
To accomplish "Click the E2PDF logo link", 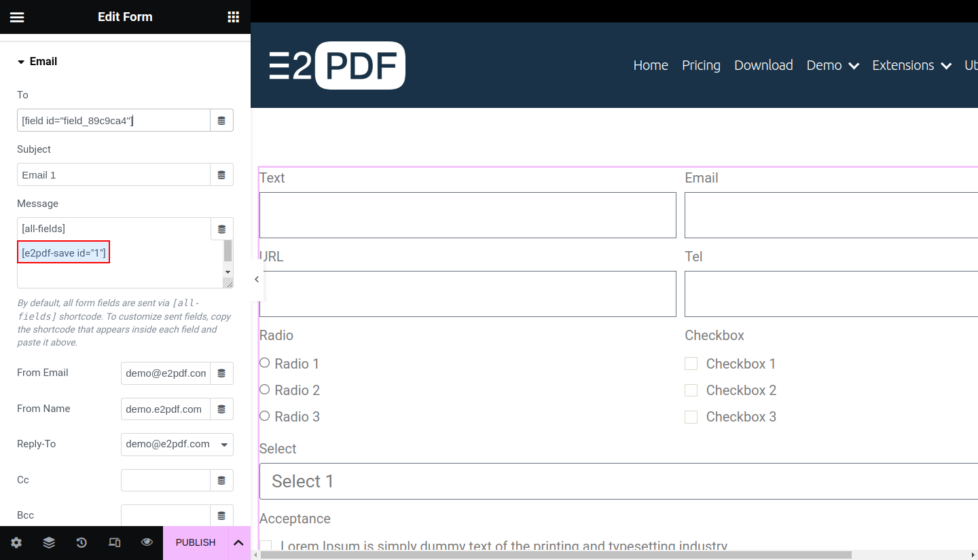I will coord(338,65).
